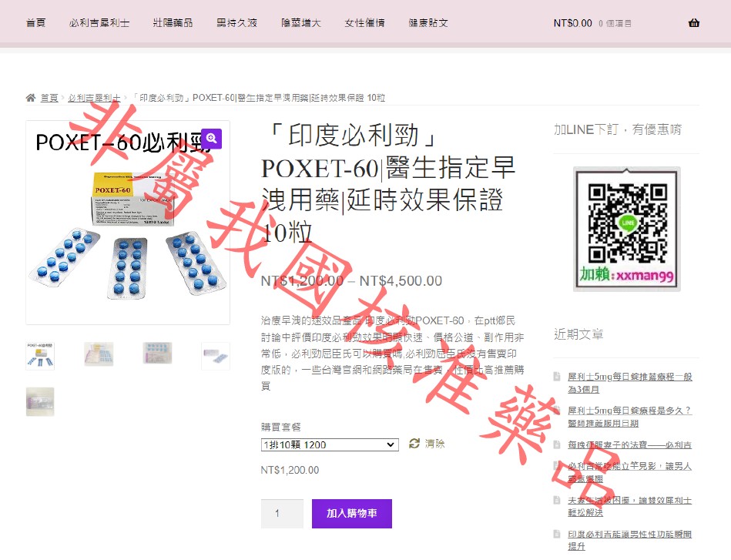The image size is (731, 560).
Task: Click 清除 to reset the selection
Action: tap(434, 444)
